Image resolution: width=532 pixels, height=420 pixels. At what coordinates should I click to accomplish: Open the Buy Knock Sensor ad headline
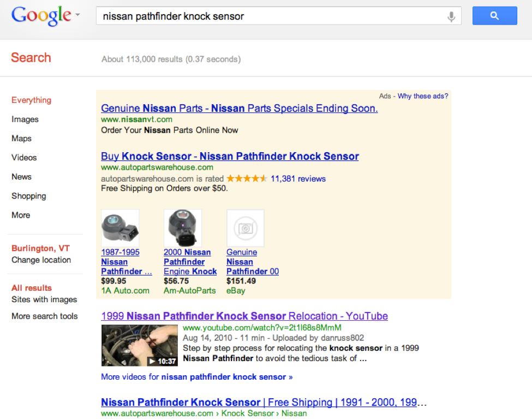coord(230,156)
